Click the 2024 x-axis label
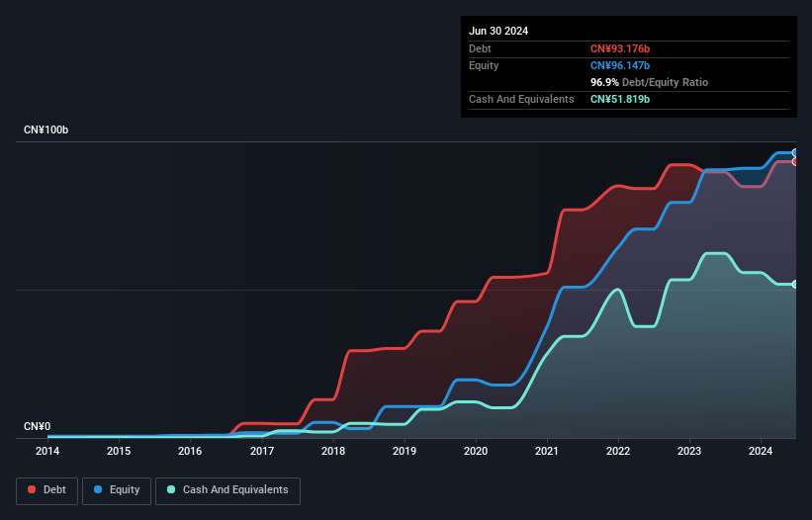This screenshot has width=812, height=520. pos(761,451)
